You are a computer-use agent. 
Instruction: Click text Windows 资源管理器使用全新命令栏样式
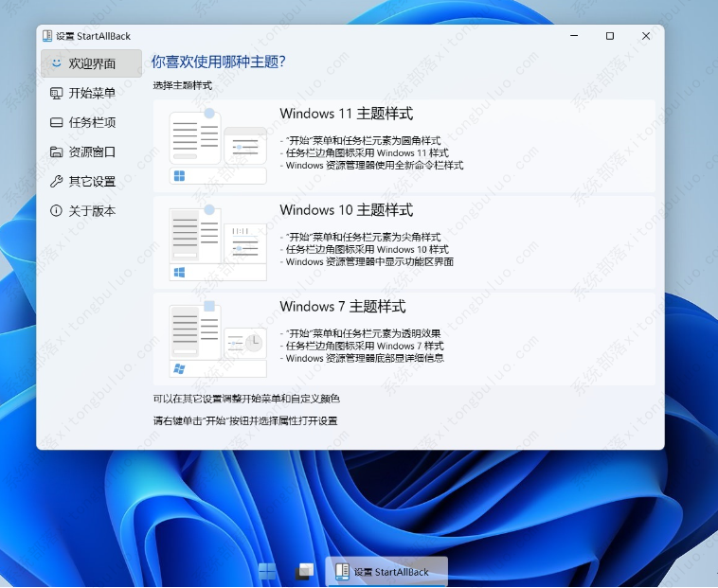pos(374,165)
